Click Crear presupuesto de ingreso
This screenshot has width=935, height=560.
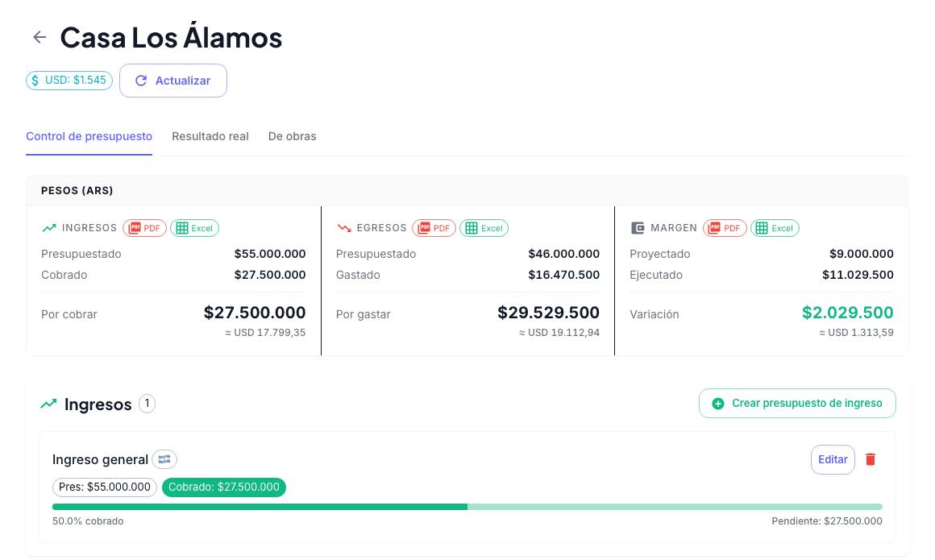797,403
